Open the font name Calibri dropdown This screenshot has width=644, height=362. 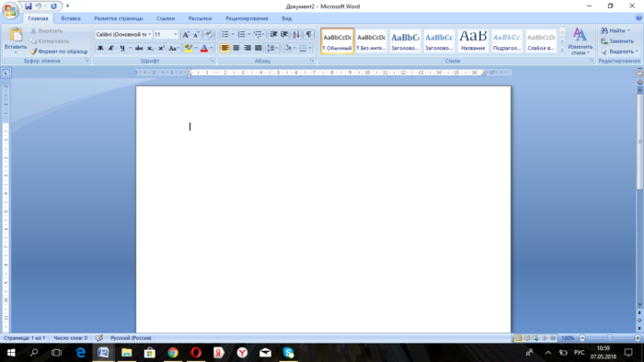click(149, 34)
